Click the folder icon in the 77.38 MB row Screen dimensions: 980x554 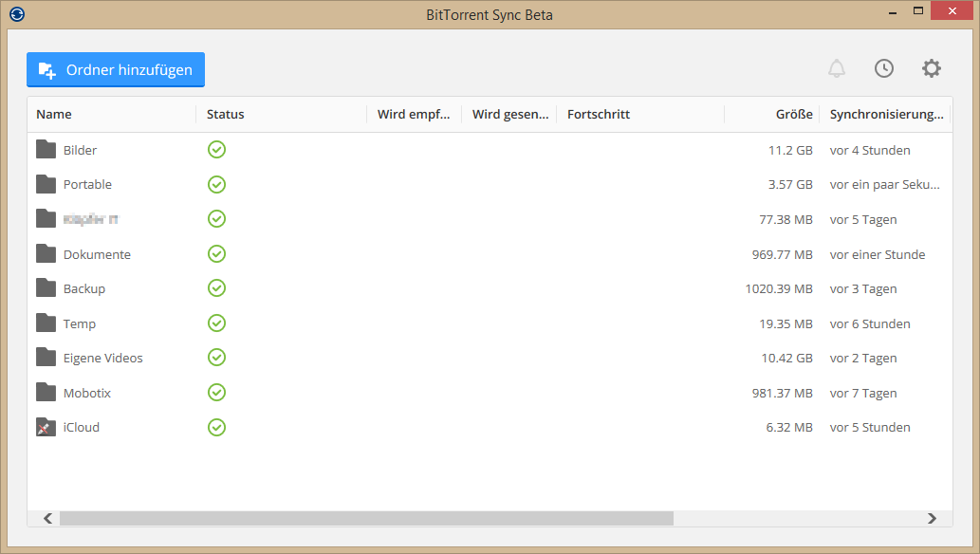[x=46, y=218]
